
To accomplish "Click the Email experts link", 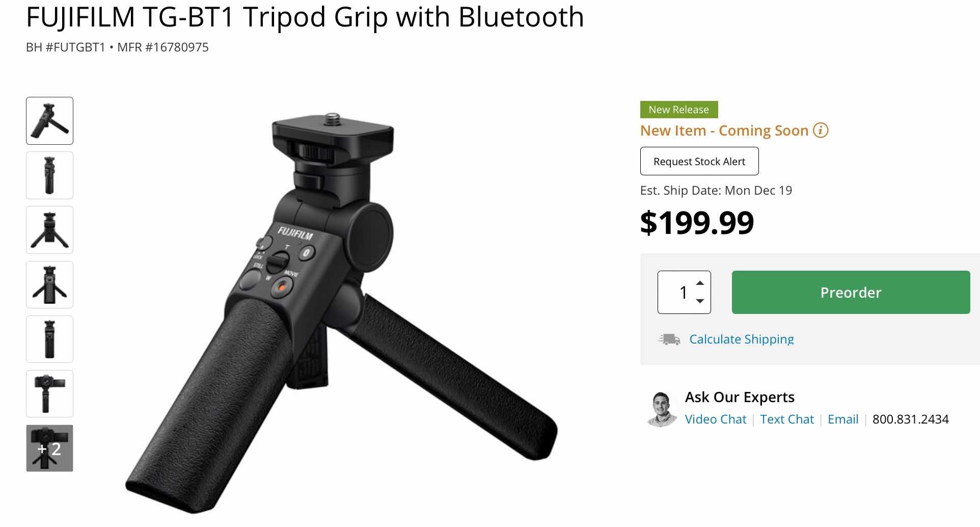I will pyautogui.click(x=843, y=419).
